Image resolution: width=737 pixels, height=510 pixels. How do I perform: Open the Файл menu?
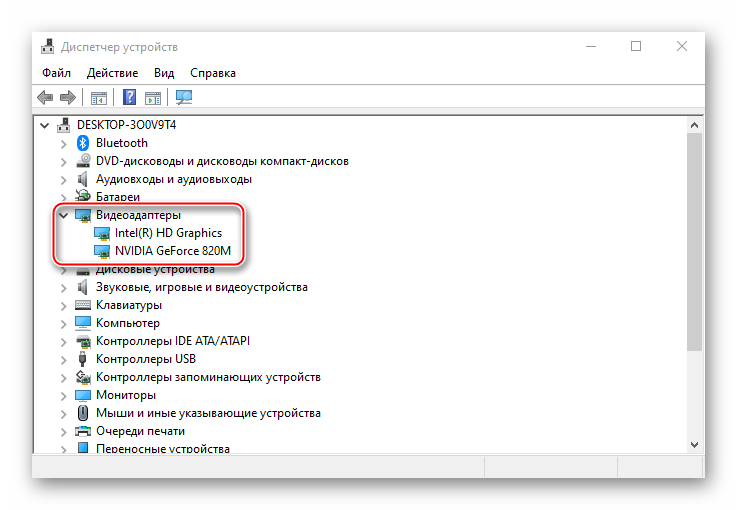click(x=56, y=73)
